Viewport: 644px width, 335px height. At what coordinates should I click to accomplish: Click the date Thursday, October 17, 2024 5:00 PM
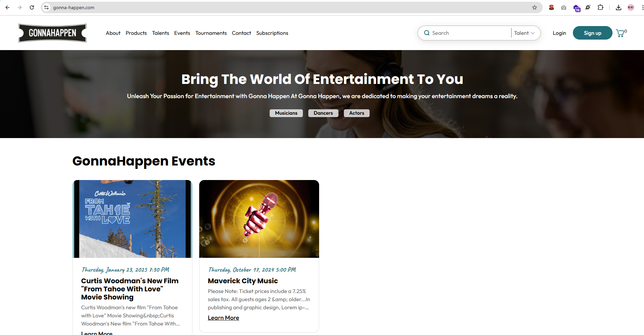(x=252, y=270)
